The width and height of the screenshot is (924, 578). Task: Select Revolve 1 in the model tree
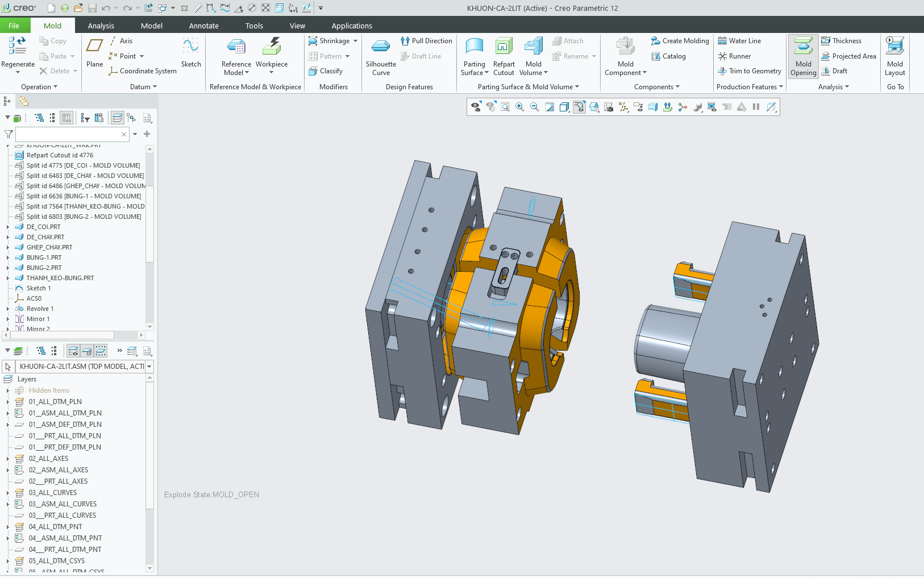[x=40, y=309]
